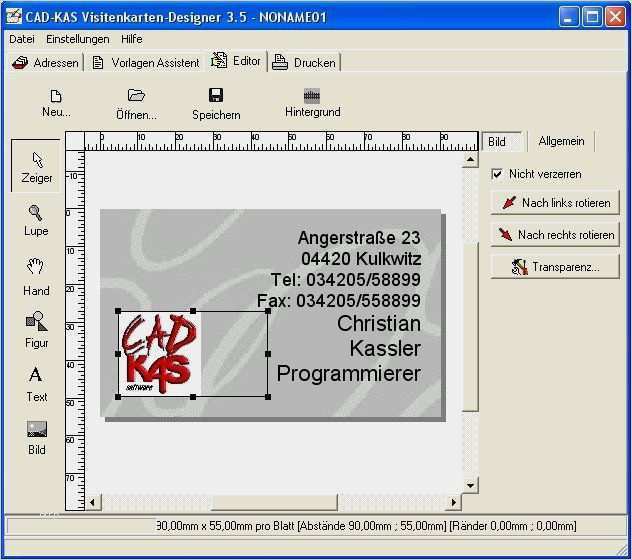Click the vertical scrollbar down arrow
This screenshot has width=632, height=560.
click(470, 485)
